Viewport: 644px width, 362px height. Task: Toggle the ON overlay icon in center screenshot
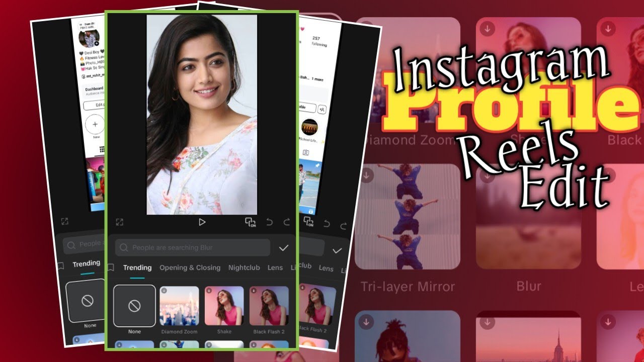click(x=250, y=222)
